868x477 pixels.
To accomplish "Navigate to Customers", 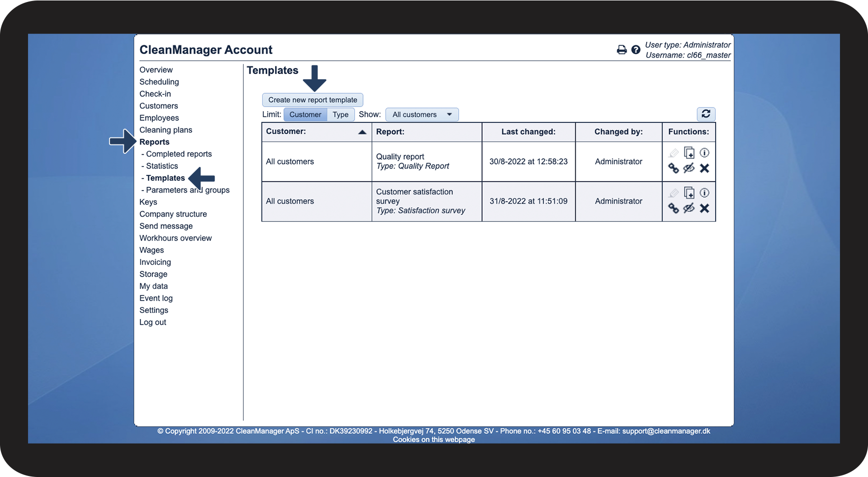I will (x=159, y=106).
